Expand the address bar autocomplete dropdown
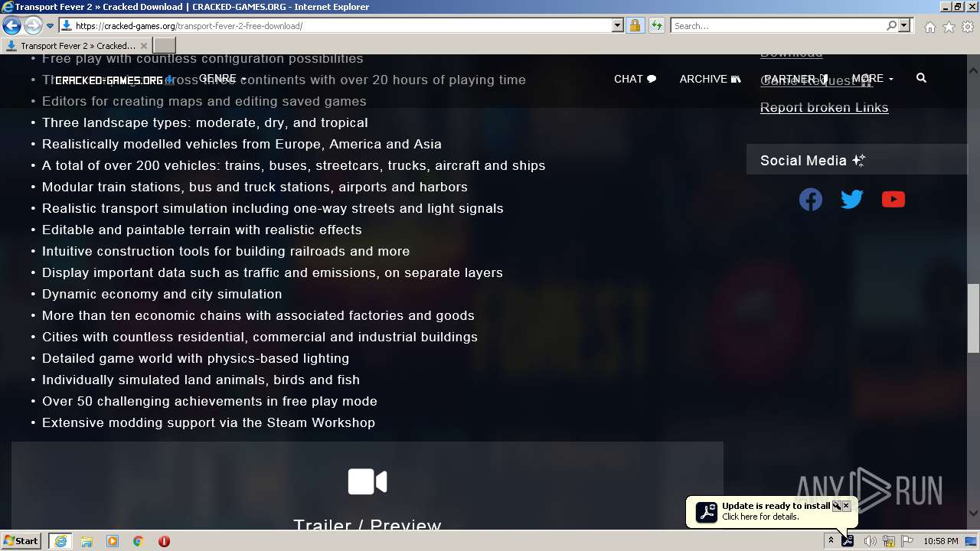Image resolution: width=980 pixels, height=551 pixels. [x=618, y=26]
